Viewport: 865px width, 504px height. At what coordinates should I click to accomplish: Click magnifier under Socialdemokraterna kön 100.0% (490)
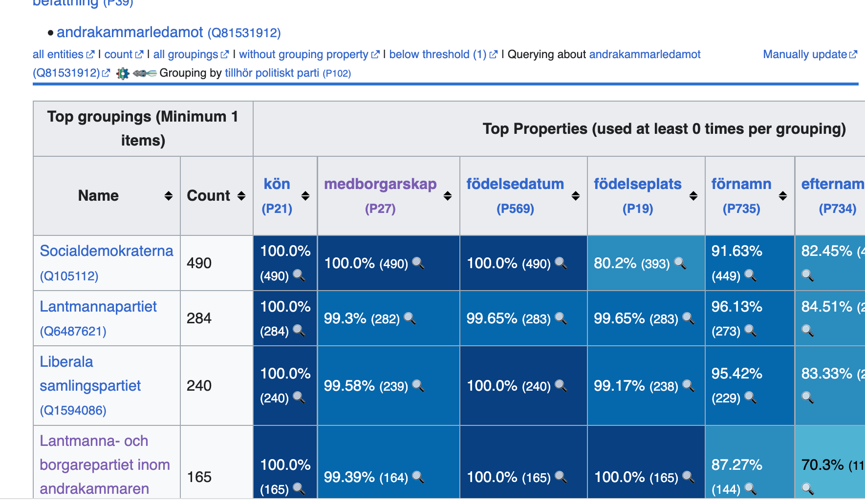(x=299, y=275)
